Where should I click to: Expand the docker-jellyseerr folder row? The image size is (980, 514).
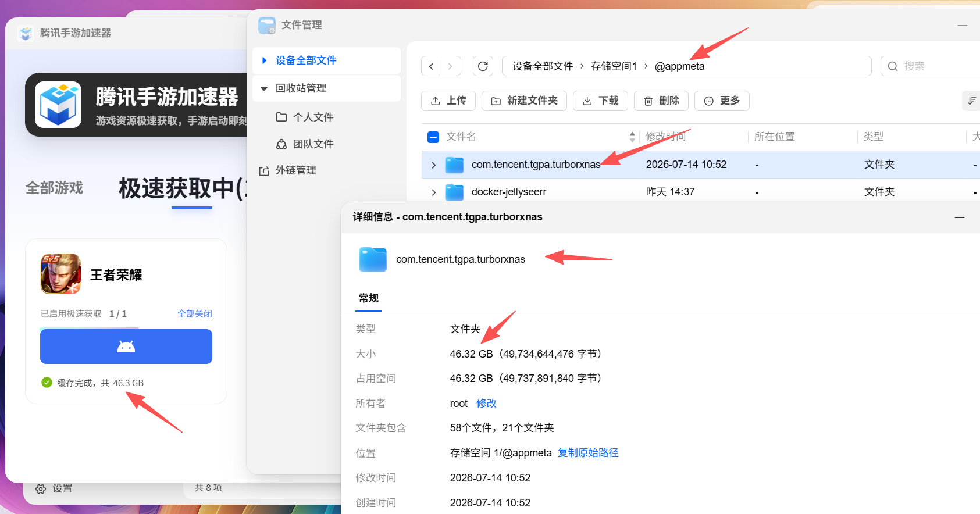click(x=433, y=192)
